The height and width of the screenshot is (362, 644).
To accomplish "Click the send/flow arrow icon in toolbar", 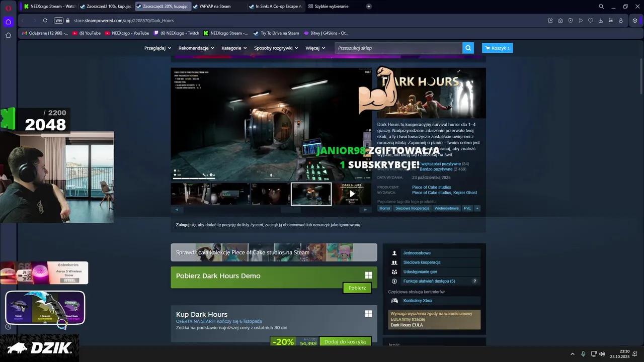I will tap(581, 21).
